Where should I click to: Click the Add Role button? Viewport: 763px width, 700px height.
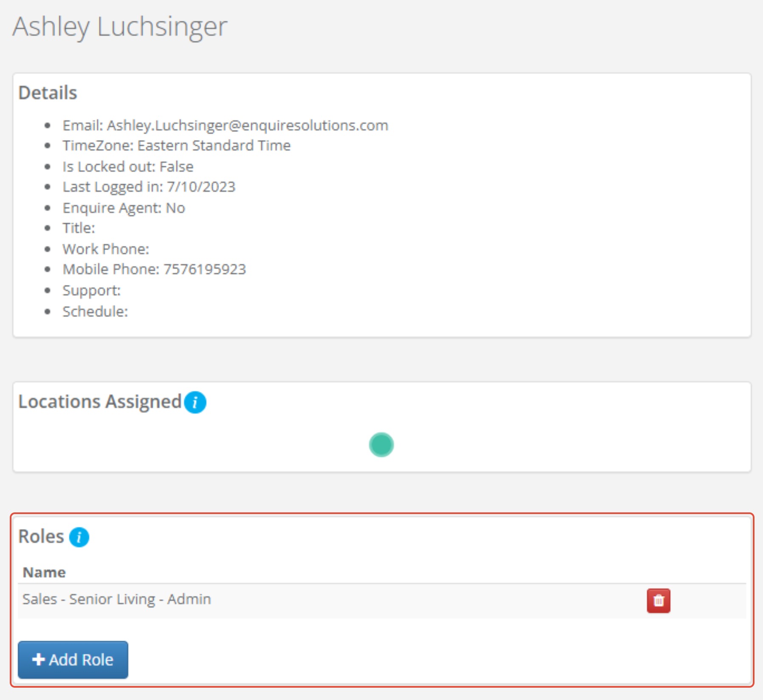click(73, 660)
